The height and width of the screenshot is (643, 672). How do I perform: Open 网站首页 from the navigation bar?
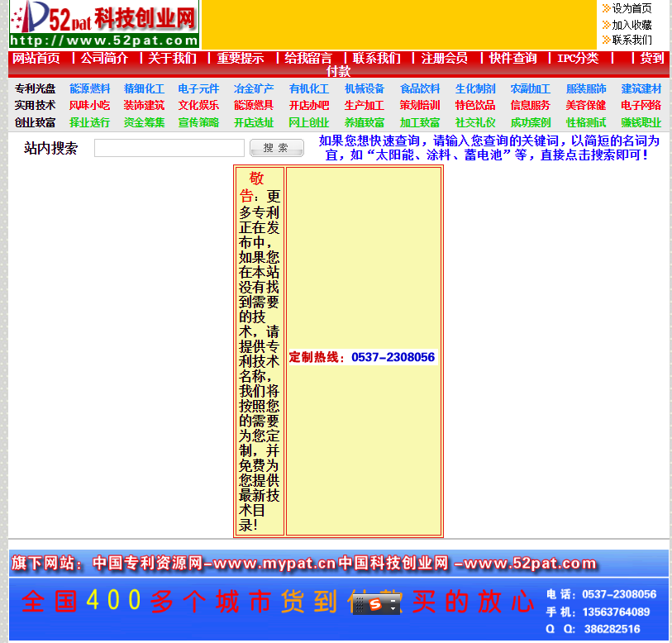coord(36,58)
